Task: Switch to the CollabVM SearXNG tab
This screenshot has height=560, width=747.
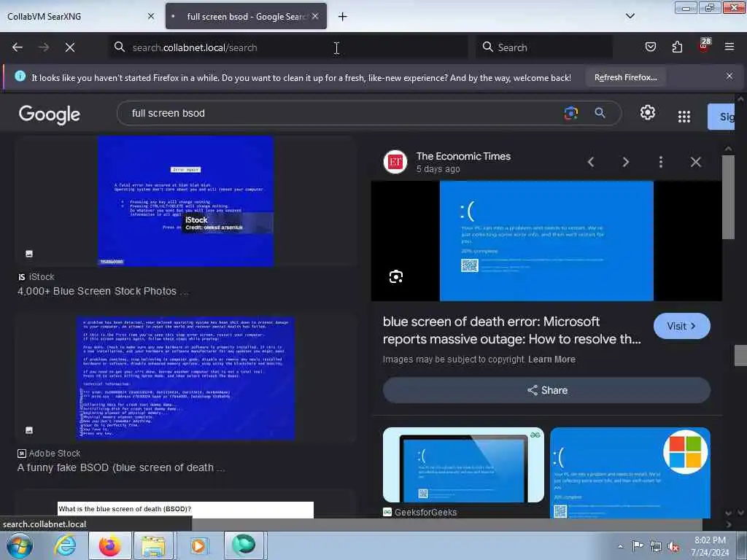Action: click(x=80, y=16)
